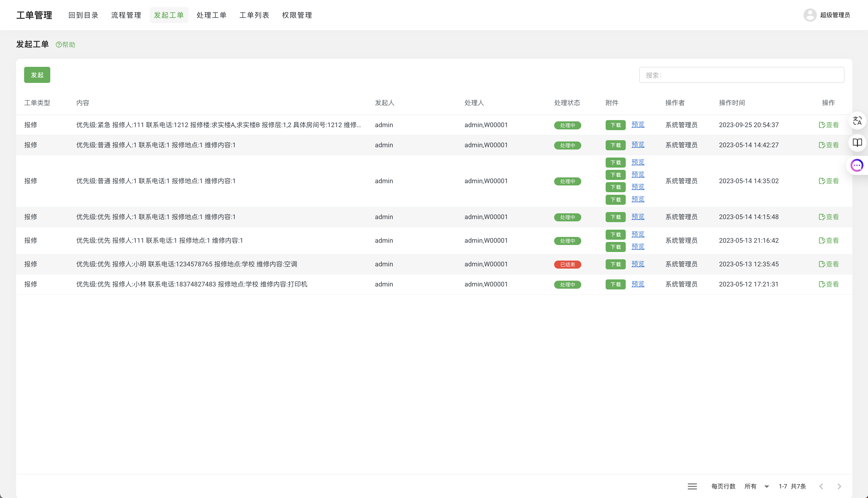Open the 流程管理 tab
868x498 pixels.
[x=126, y=15]
